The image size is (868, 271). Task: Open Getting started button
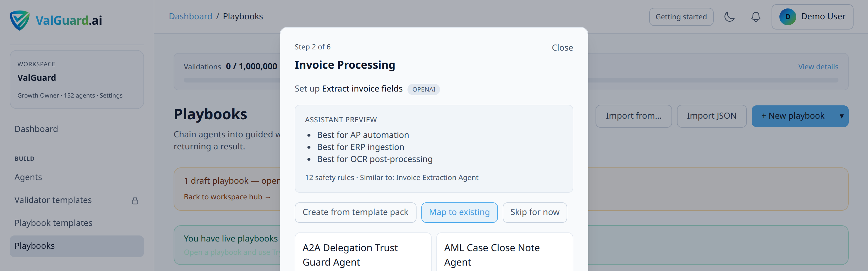click(x=681, y=17)
